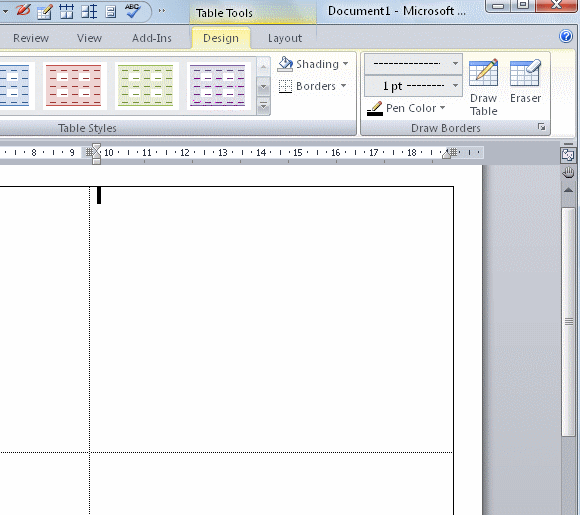Open the Add-Ins tab

point(152,38)
